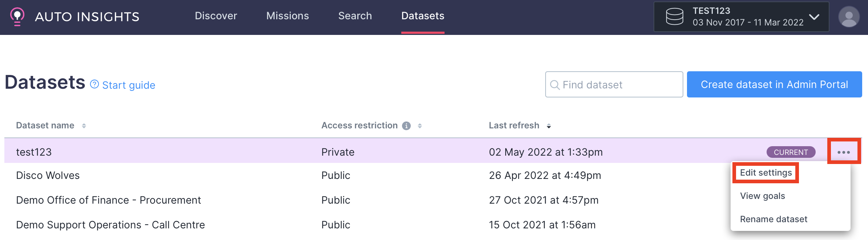This screenshot has height=240, width=868.
Task: Open the Search tab
Action: click(355, 16)
